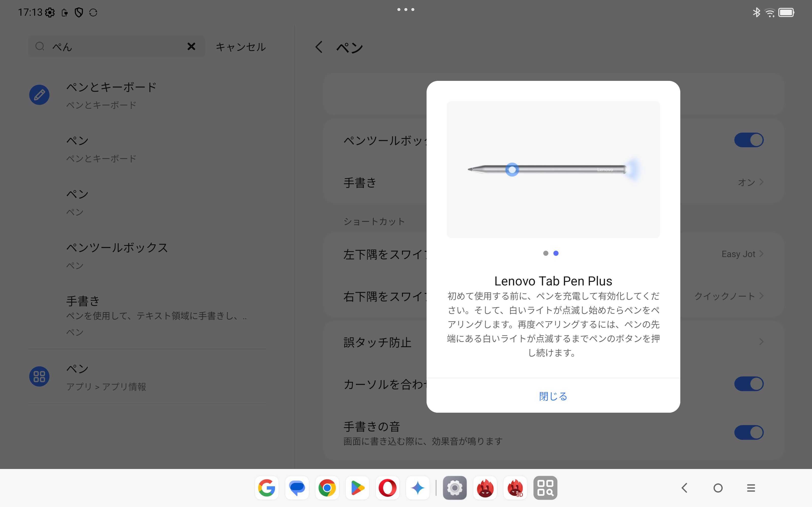This screenshot has height=507, width=812.
Task: Tap キャンセル next to search box
Action: [x=241, y=47]
